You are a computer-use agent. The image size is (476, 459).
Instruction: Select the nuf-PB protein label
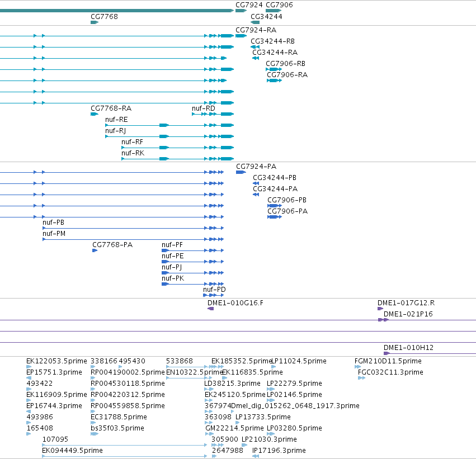54,223
